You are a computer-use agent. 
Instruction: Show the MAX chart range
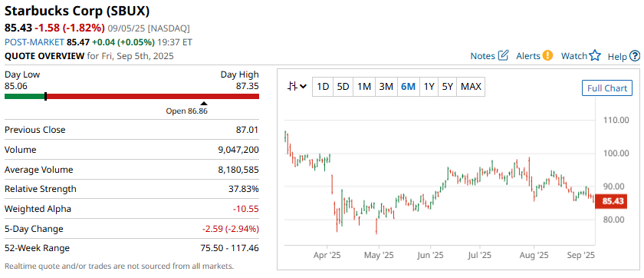click(x=471, y=87)
